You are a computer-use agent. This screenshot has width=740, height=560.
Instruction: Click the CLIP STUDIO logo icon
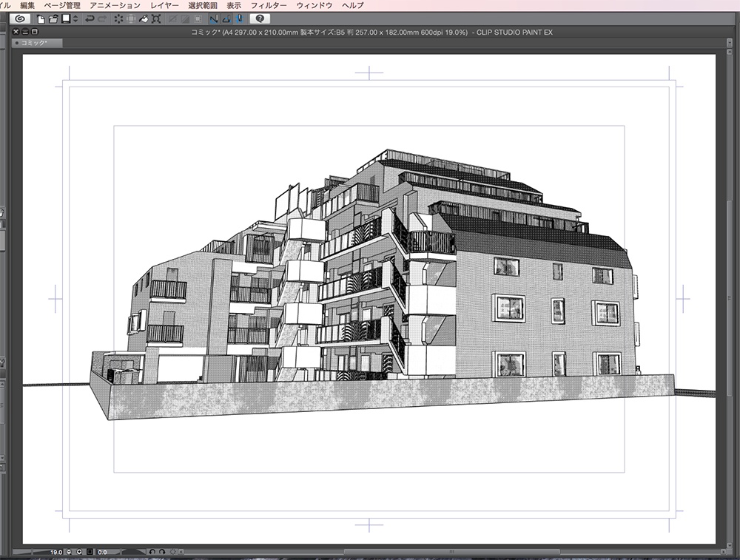21,18
